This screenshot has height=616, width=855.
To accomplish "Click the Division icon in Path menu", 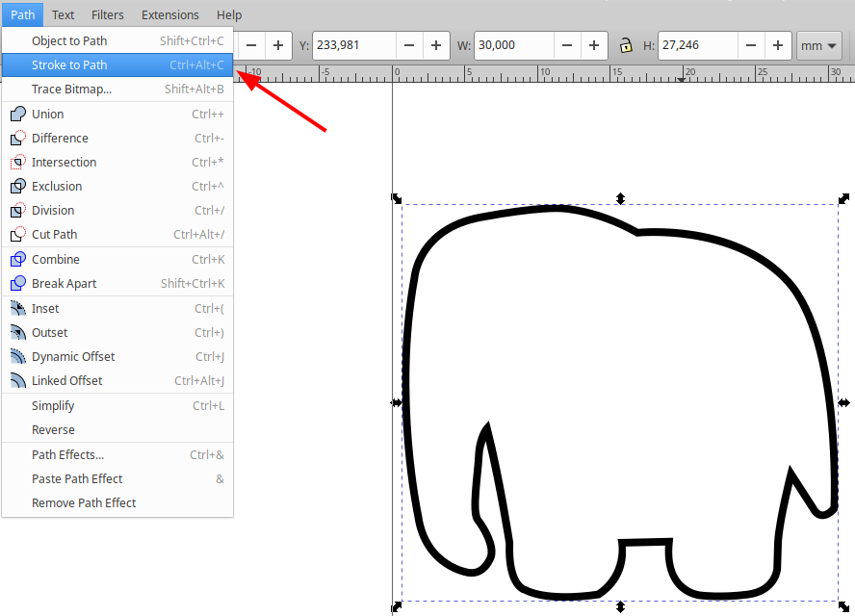I will point(18,210).
